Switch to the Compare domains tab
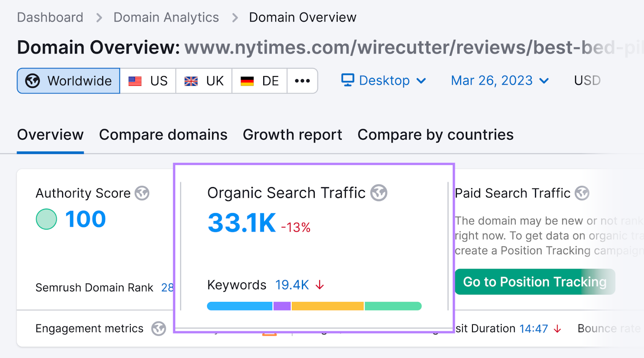 click(x=163, y=135)
